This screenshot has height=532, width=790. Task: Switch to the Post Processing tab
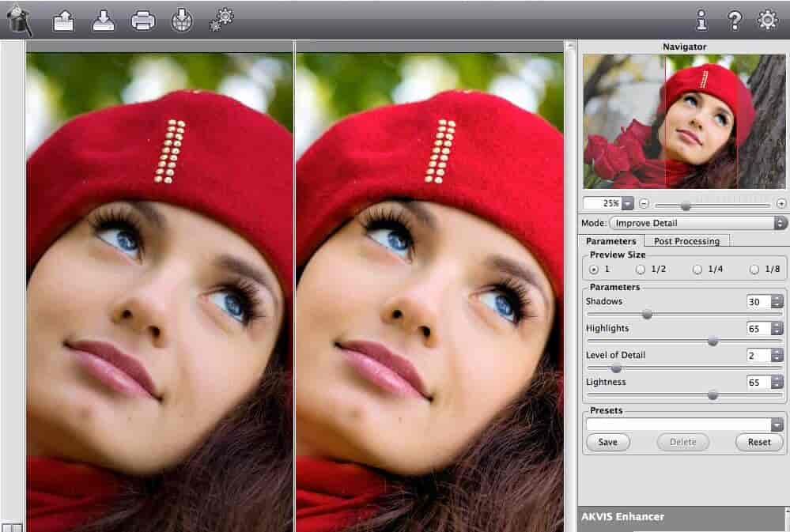point(686,241)
